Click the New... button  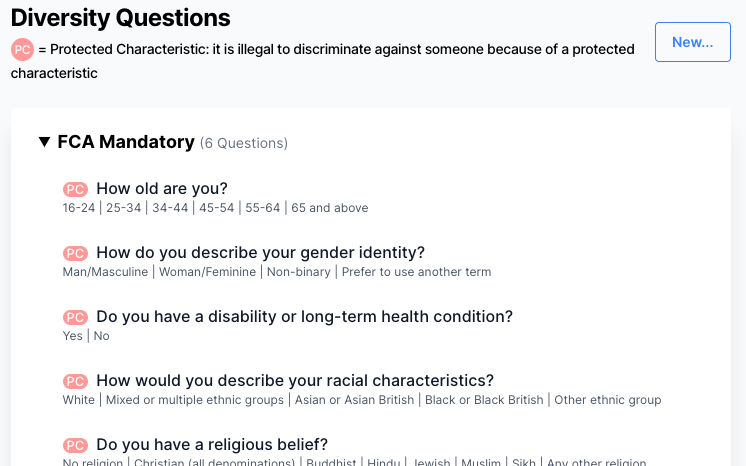[692, 42]
